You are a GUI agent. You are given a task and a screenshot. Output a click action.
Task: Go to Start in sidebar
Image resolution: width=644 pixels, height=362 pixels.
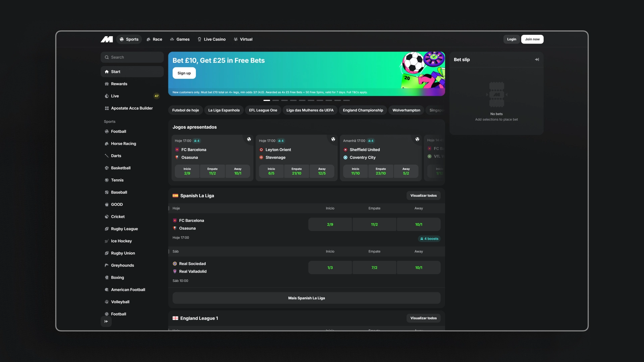tap(132, 72)
